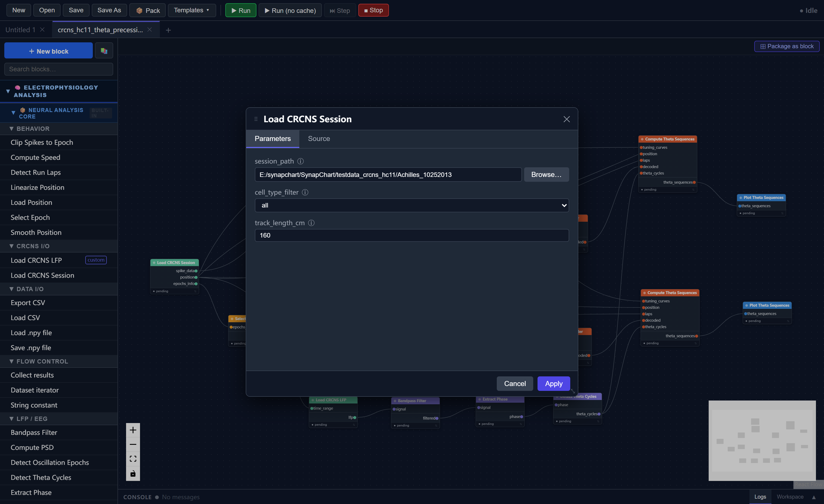Open the Logs tab

tap(760, 497)
